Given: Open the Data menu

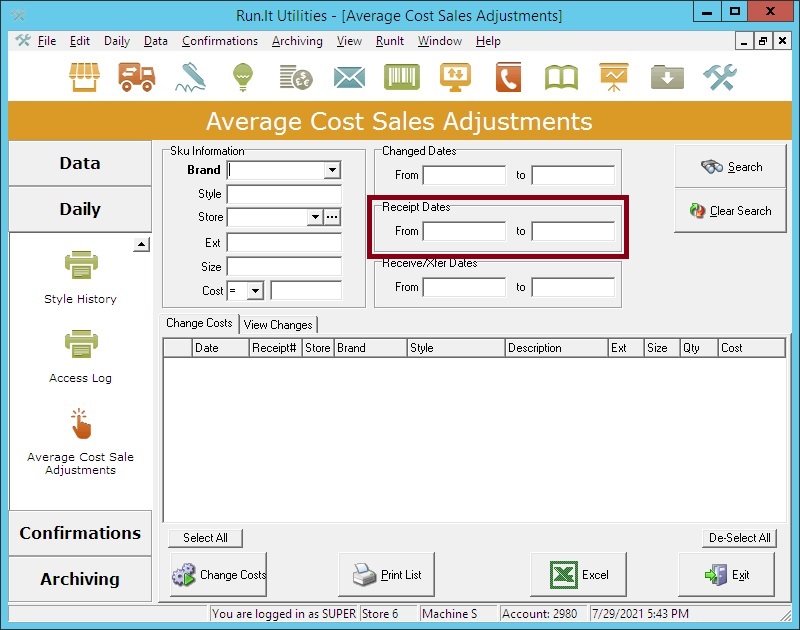Looking at the screenshot, I should (x=156, y=41).
